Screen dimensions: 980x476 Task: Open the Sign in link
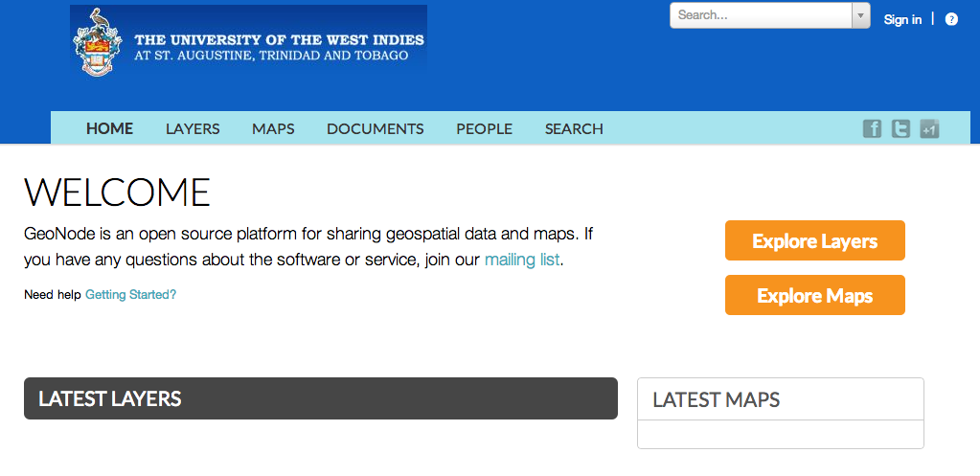tap(902, 19)
